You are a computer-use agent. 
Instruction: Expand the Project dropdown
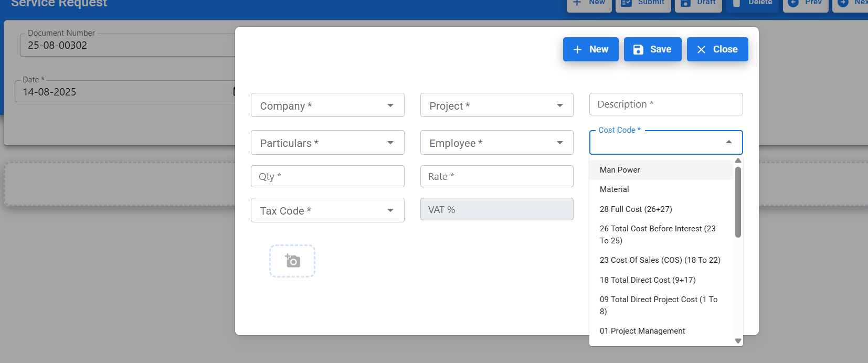click(496, 105)
